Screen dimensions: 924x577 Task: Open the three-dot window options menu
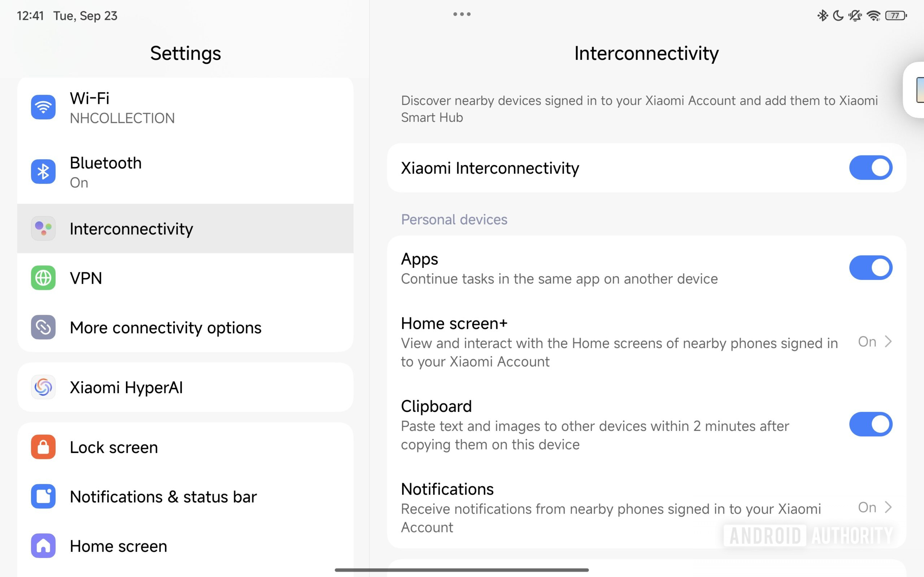coord(462,14)
